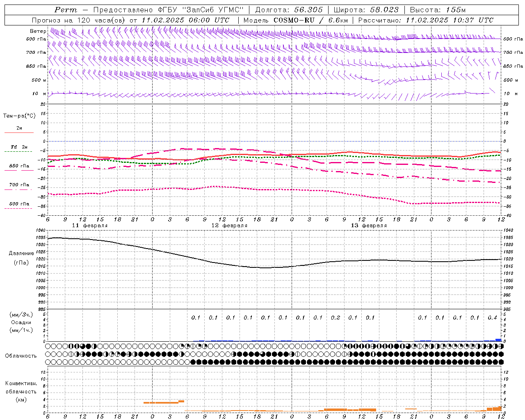Viewport: 525px width, 420px height.
Task: Click the dotted line sample under 500 гПа legend
Action: pos(19,208)
